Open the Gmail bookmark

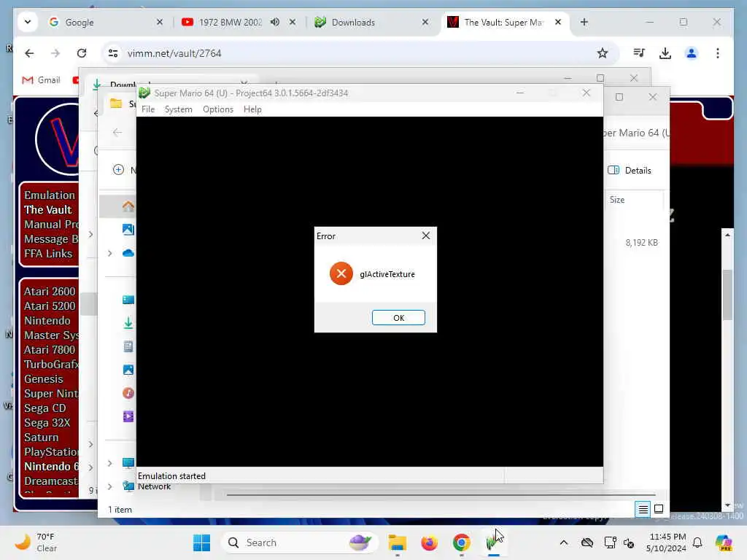(42, 80)
